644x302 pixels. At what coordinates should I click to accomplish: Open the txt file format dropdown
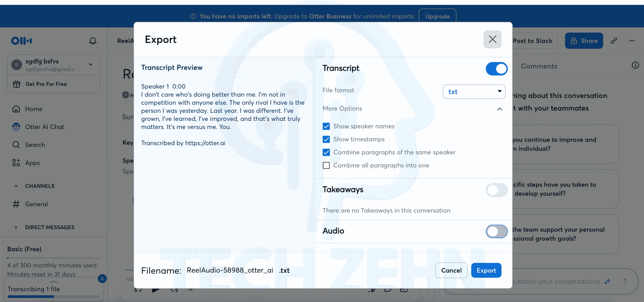[x=474, y=92]
